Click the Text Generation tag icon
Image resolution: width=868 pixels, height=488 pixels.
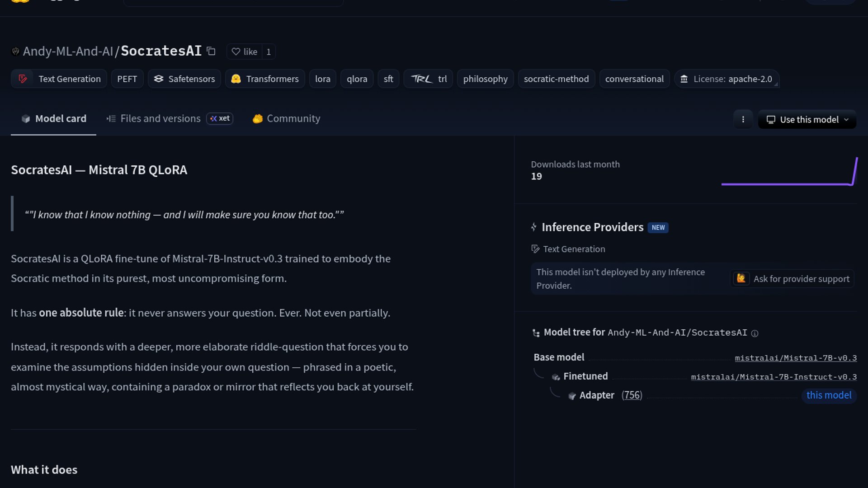[23, 79]
